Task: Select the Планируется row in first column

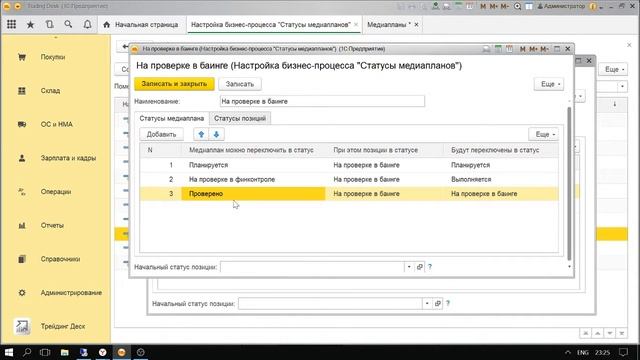Action: click(253, 165)
